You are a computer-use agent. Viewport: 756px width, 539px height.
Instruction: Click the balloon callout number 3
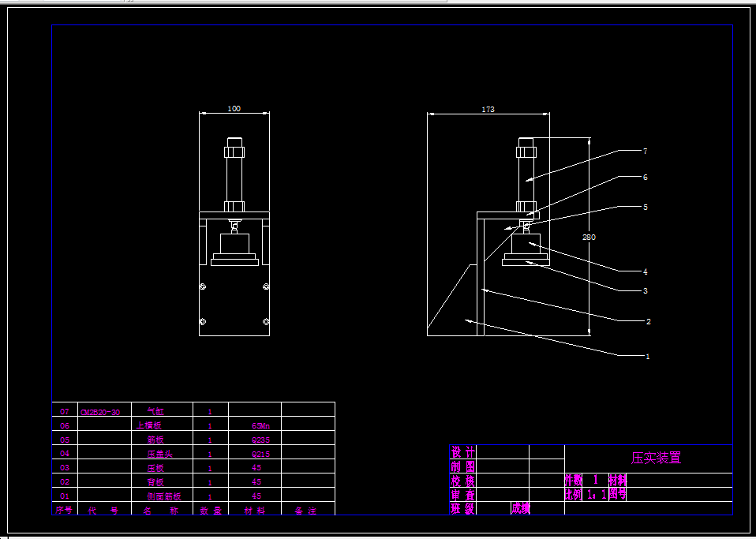click(x=645, y=290)
